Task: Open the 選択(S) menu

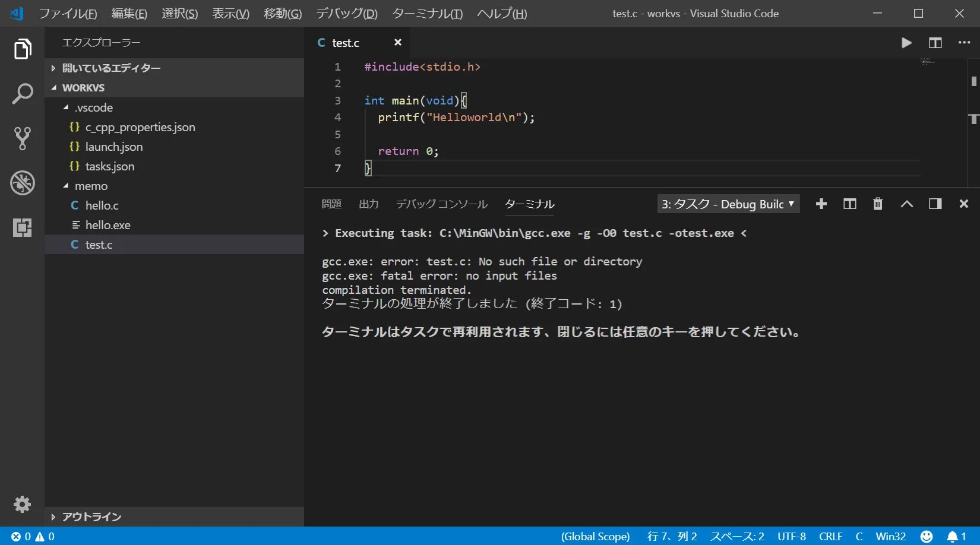Action: click(x=180, y=14)
